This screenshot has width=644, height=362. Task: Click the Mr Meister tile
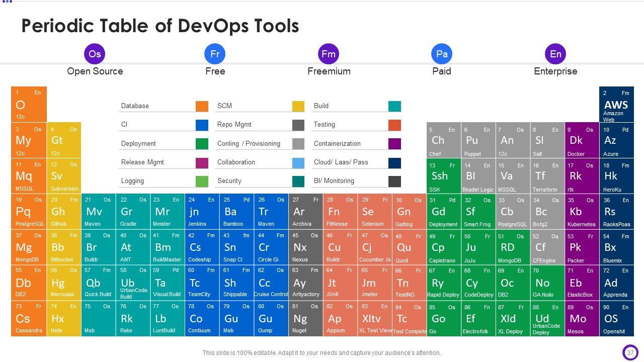pos(168,212)
